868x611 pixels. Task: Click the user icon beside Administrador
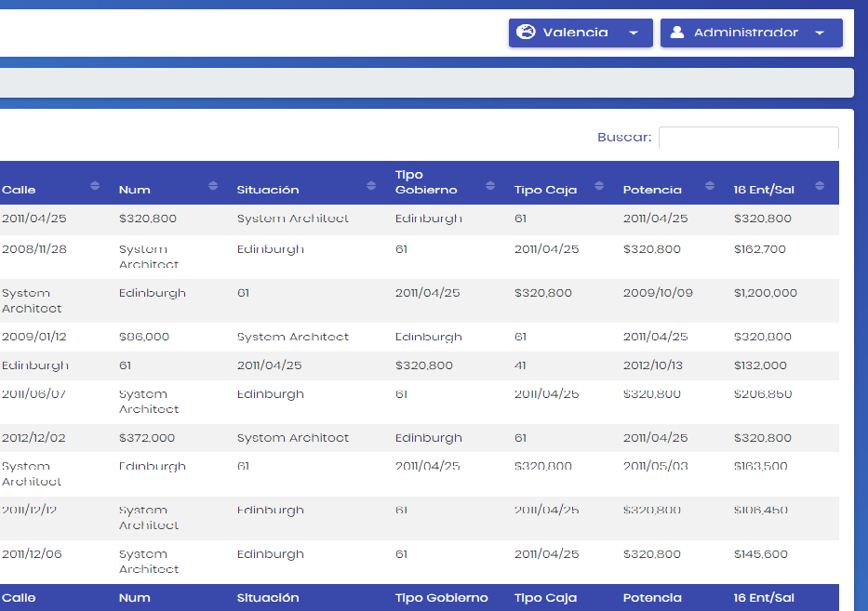click(677, 33)
